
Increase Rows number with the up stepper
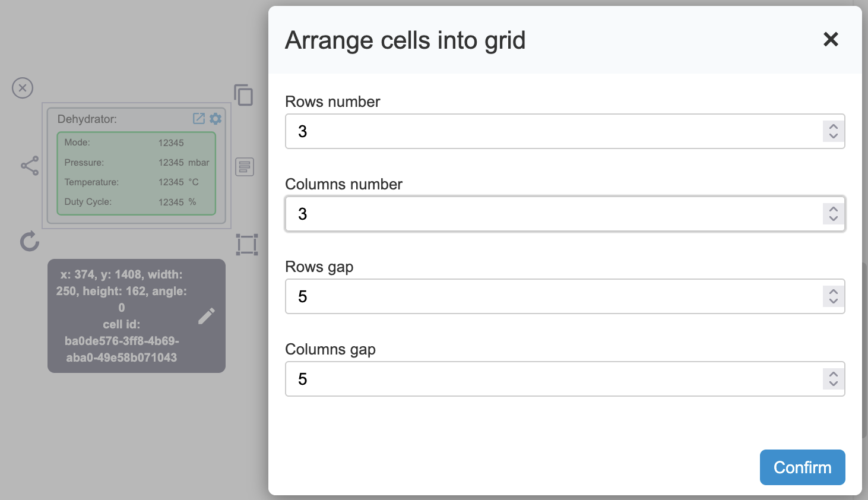click(833, 126)
